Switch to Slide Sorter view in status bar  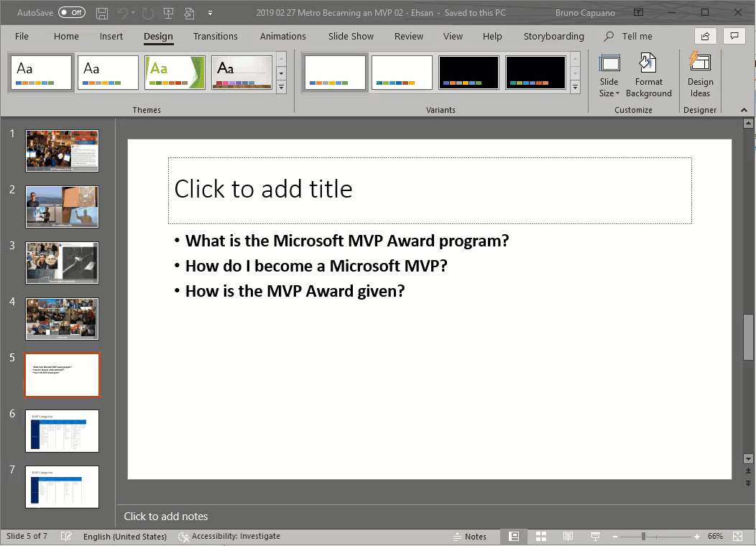tap(540, 536)
